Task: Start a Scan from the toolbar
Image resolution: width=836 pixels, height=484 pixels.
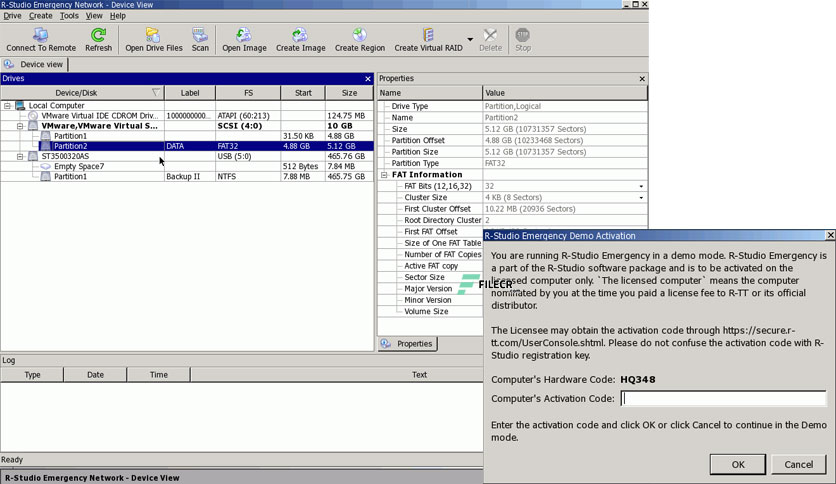Action: point(200,40)
